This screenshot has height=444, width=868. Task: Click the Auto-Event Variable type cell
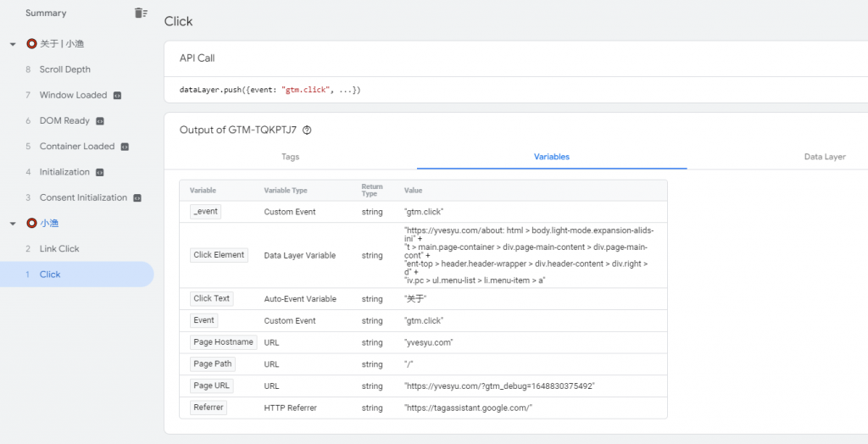tap(300, 299)
